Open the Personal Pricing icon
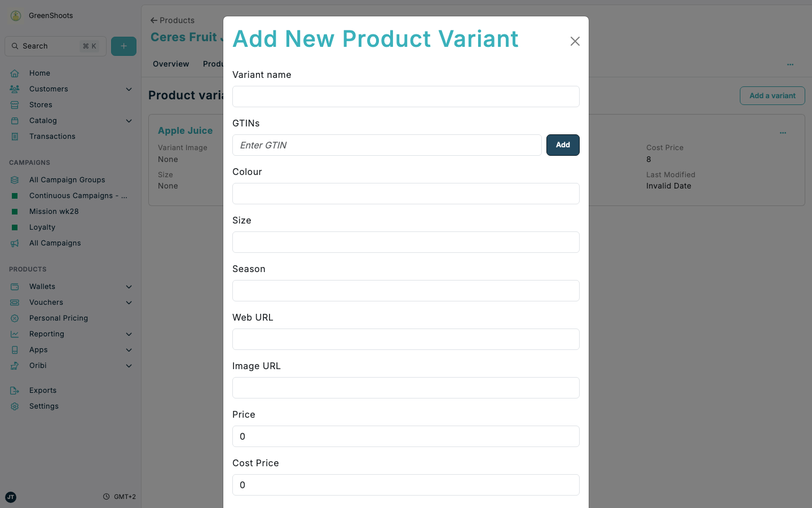This screenshot has width=812, height=508. [x=15, y=318]
